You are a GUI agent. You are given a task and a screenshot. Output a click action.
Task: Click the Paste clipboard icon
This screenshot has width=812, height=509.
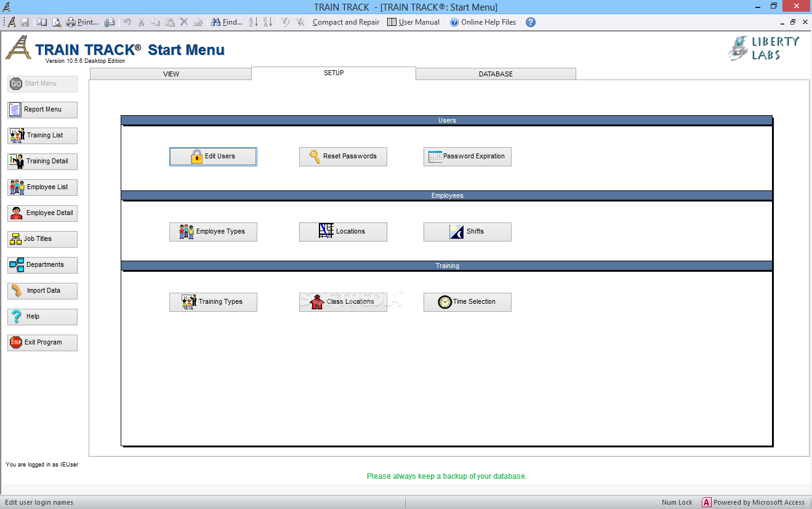[169, 22]
